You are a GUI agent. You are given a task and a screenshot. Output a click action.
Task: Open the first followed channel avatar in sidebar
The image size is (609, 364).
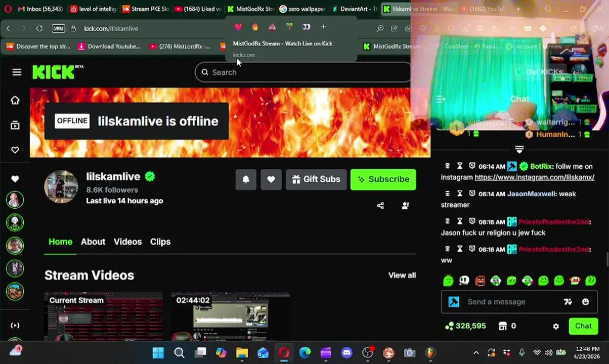(15, 200)
